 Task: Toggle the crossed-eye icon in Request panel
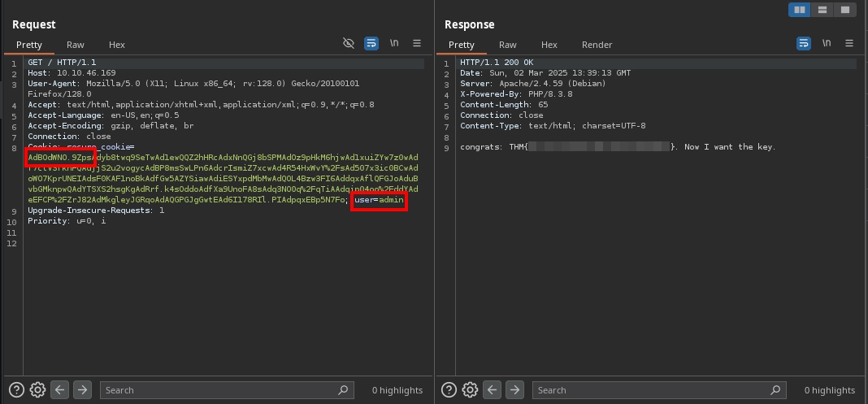pos(349,44)
